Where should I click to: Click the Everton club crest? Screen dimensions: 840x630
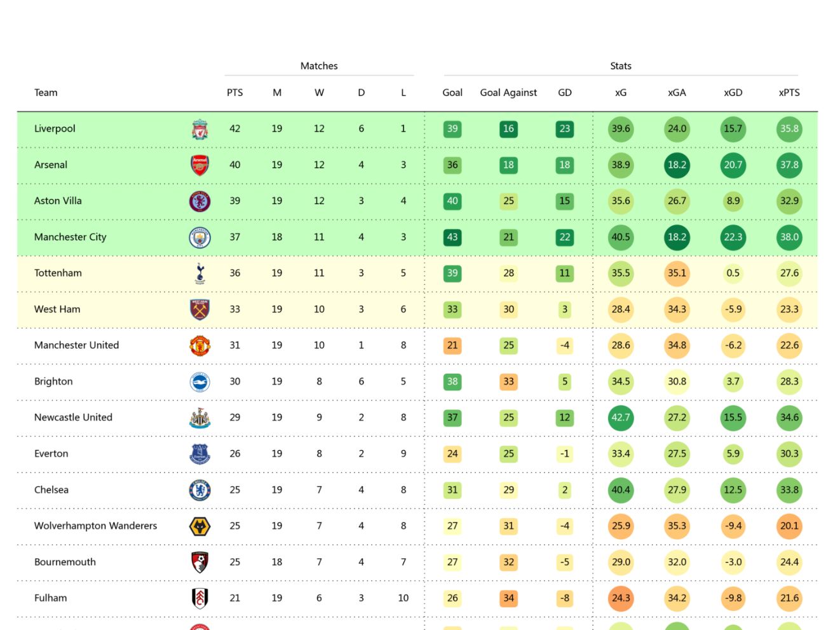click(x=200, y=454)
